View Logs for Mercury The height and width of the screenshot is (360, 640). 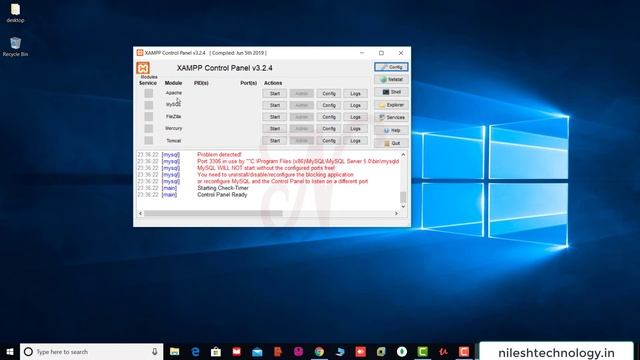click(x=356, y=129)
